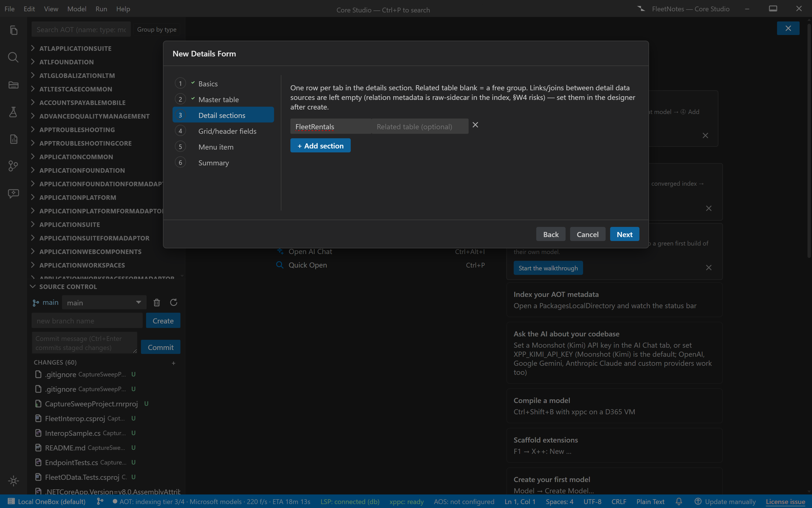Click Start the walkthrough button
Viewport: 812px width, 508px height.
click(548, 268)
